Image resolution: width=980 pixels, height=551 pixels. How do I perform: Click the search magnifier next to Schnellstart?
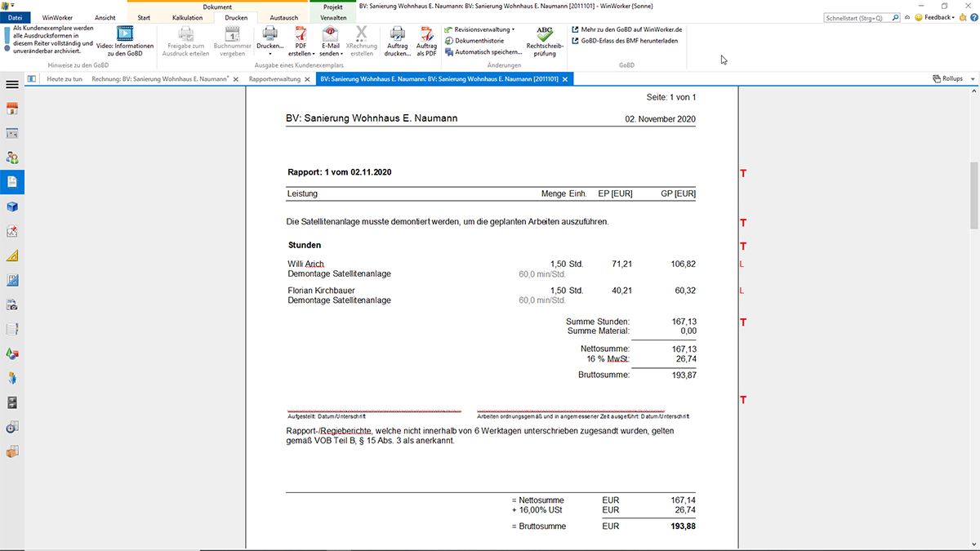coord(897,17)
